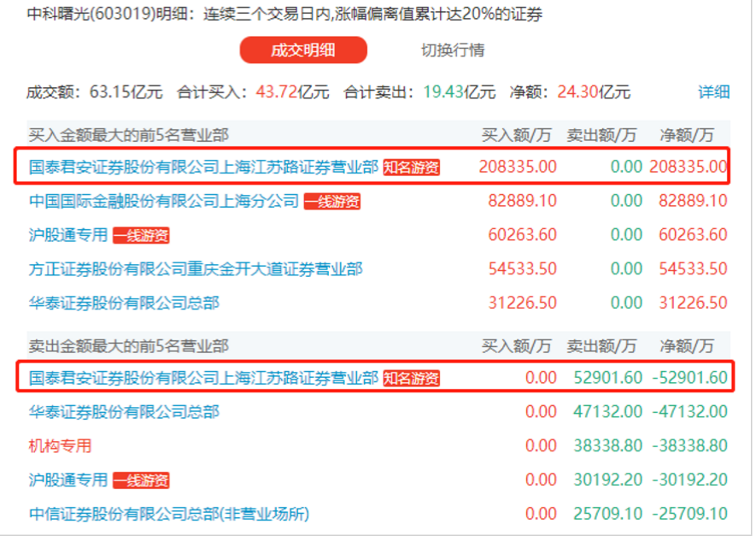Image resolution: width=756 pixels, height=536 pixels.
Task: Click the 净额 value 24.30亿元
Action: (x=594, y=91)
